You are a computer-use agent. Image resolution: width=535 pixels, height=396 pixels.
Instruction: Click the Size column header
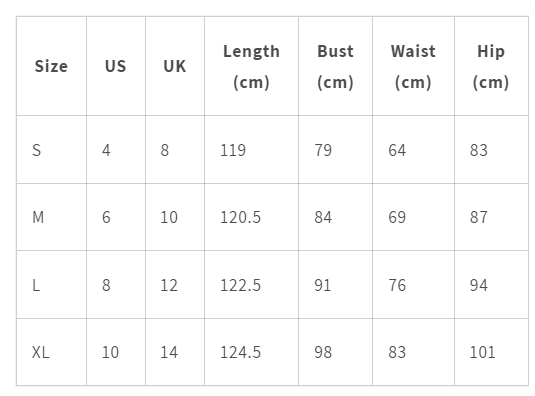(51, 66)
